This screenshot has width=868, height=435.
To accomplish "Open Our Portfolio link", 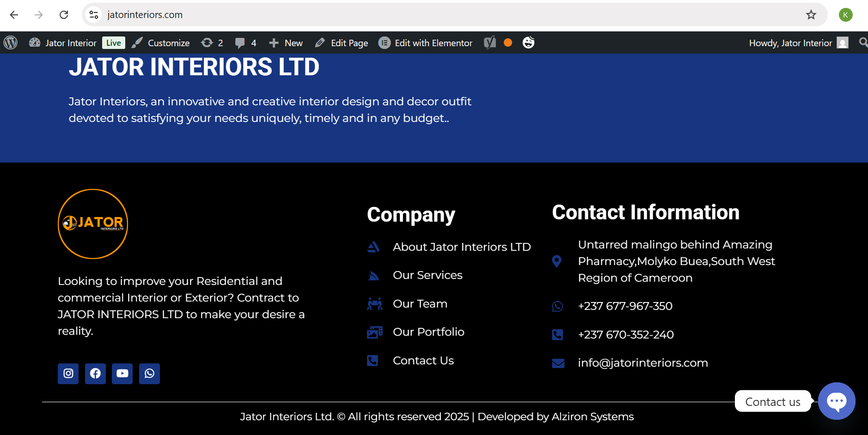I will 428,332.
